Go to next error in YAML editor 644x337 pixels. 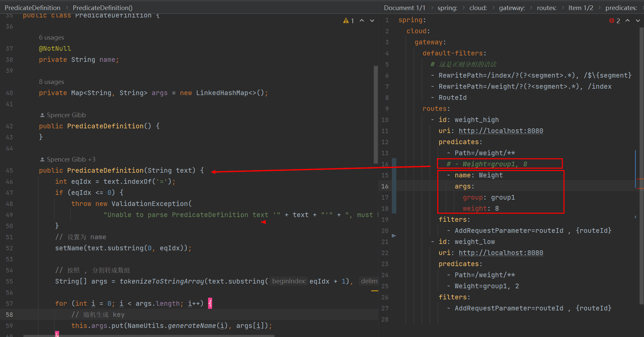pos(638,21)
